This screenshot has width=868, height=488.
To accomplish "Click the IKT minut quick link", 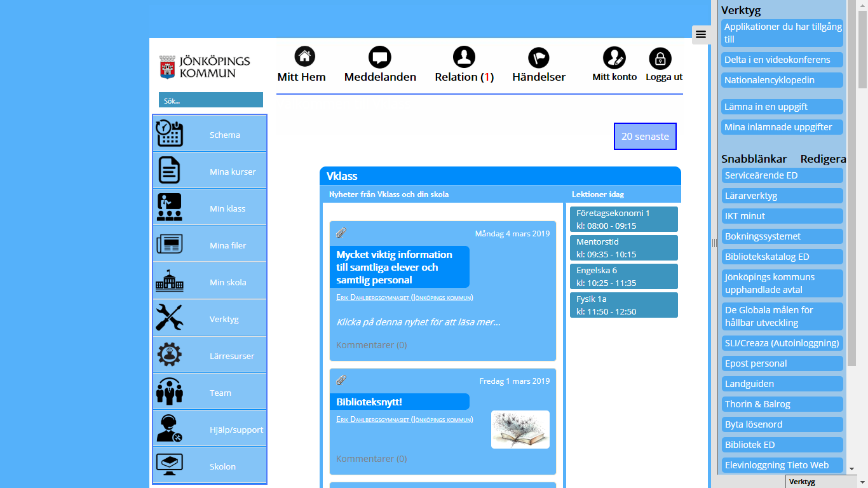I will [782, 216].
